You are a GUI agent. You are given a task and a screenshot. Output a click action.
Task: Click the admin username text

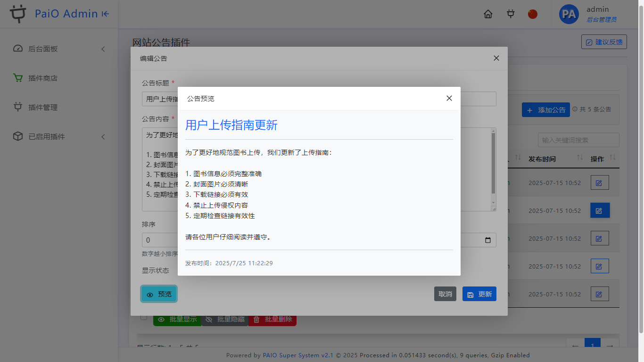(598, 9)
